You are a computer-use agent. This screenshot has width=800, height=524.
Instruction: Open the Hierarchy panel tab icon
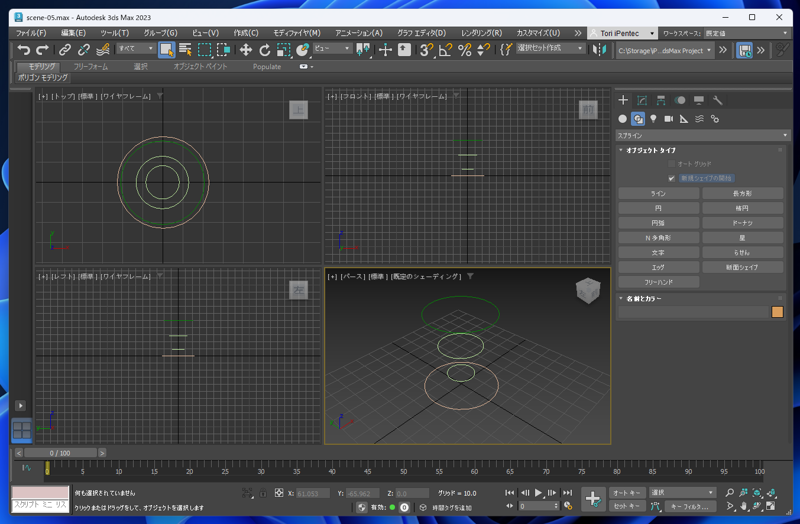click(x=661, y=100)
